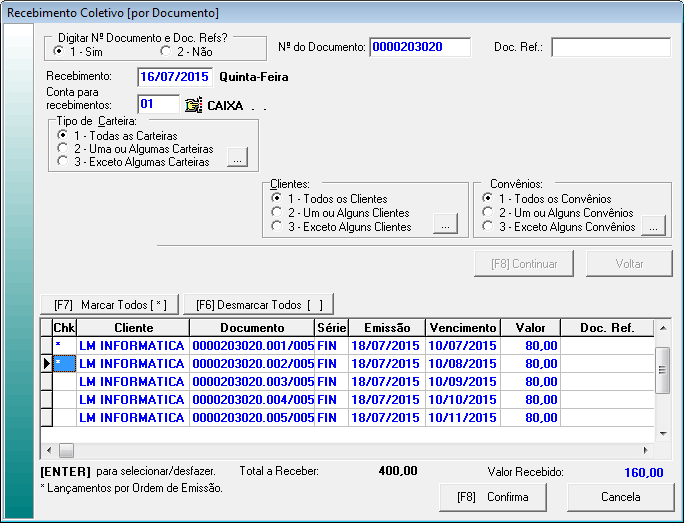The image size is (684, 523).
Task: Select '2 - Não' for Digitar Nº Documento
Action: pyautogui.click(x=166, y=51)
